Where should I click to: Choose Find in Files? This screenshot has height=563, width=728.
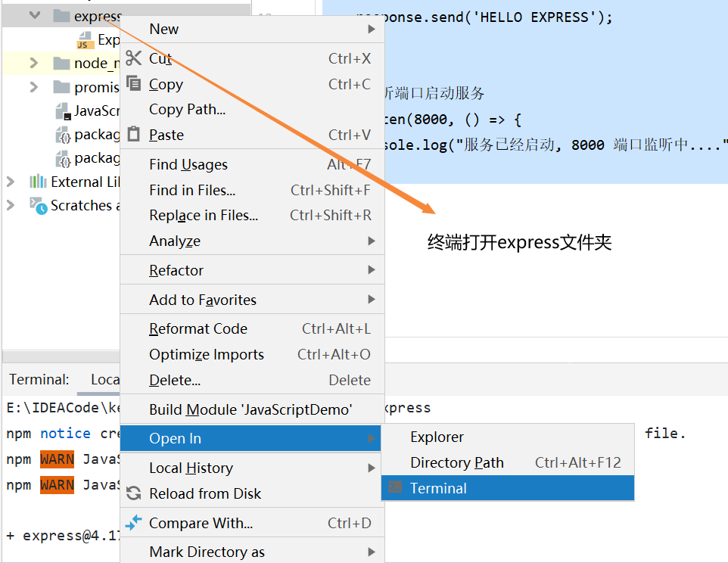click(252, 190)
